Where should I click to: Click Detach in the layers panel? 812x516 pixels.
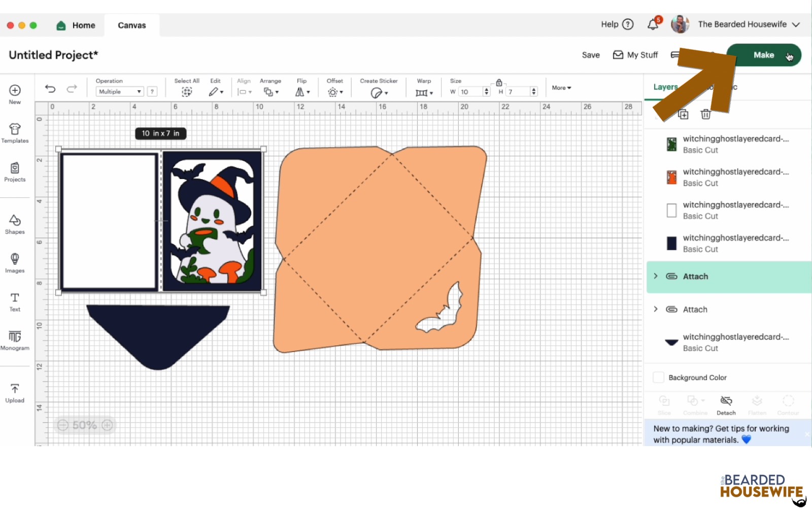pyautogui.click(x=726, y=405)
